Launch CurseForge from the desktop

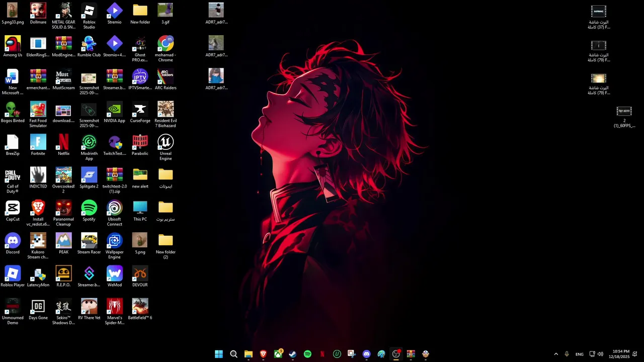pos(140,112)
